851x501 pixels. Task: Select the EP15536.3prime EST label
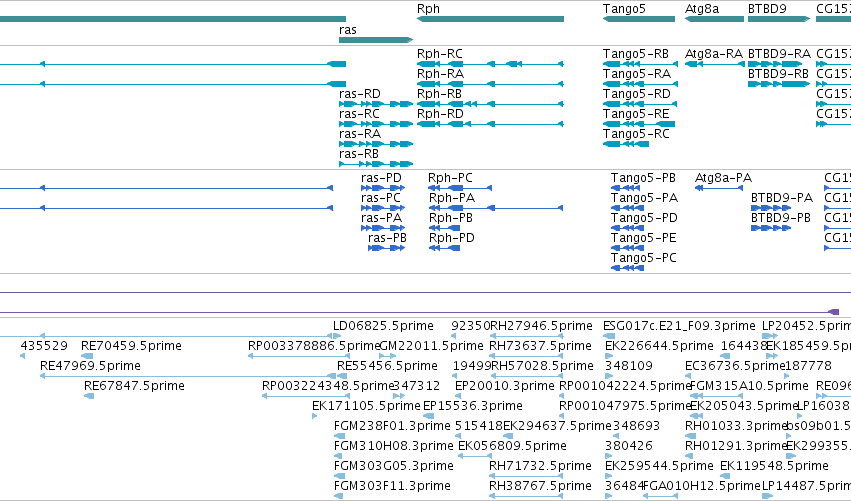[x=473, y=406]
